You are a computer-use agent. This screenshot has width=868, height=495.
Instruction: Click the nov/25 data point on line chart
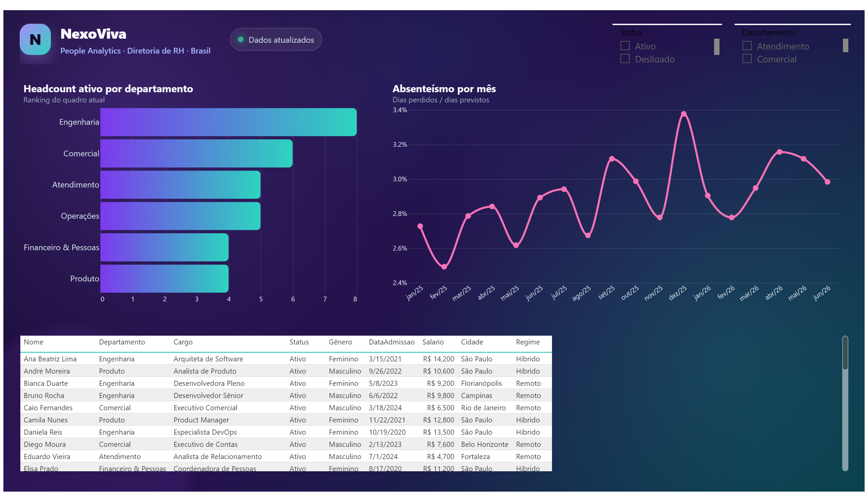[x=659, y=218]
